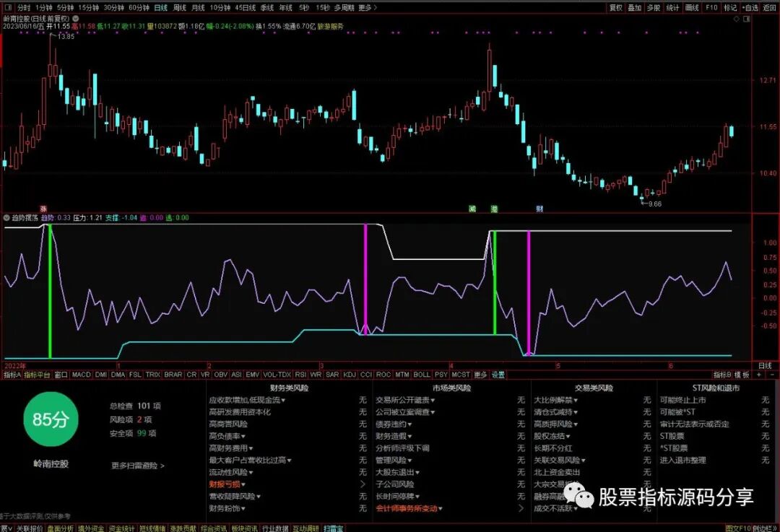Click the red 涨 marker below the chart
The width and height of the screenshot is (780, 532).
coord(44,209)
